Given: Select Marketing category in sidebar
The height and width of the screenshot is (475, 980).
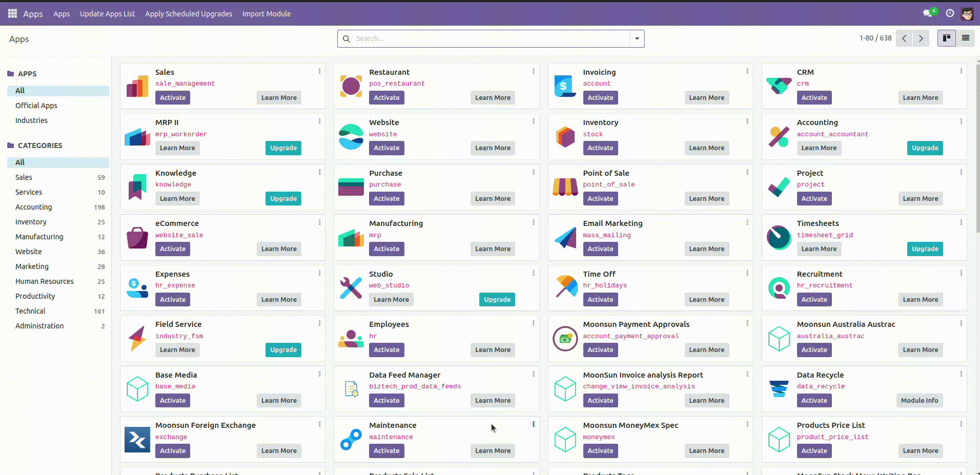Looking at the screenshot, I should [x=58, y=266].
